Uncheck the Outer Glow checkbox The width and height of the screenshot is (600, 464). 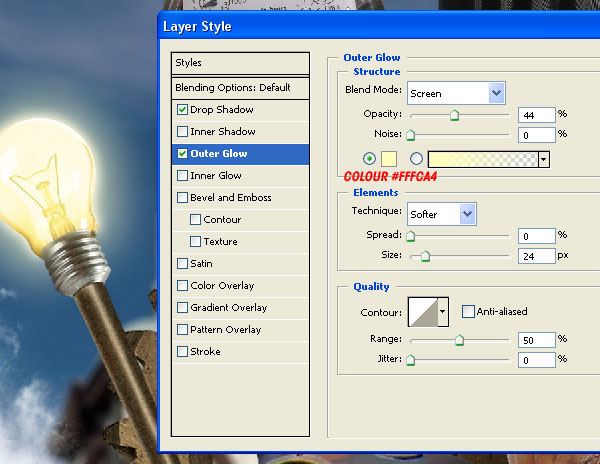[182, 154]
